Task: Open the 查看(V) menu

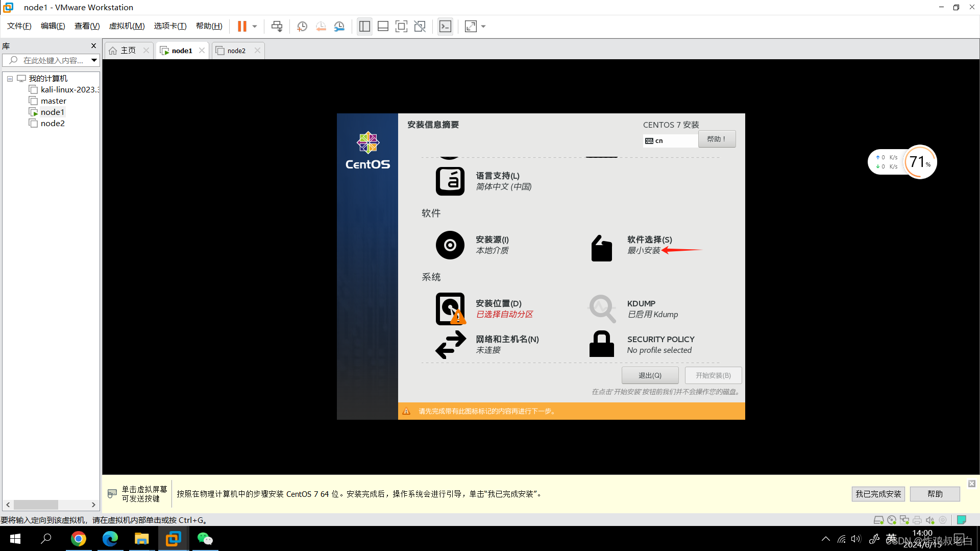Action: tap(87, 26)
